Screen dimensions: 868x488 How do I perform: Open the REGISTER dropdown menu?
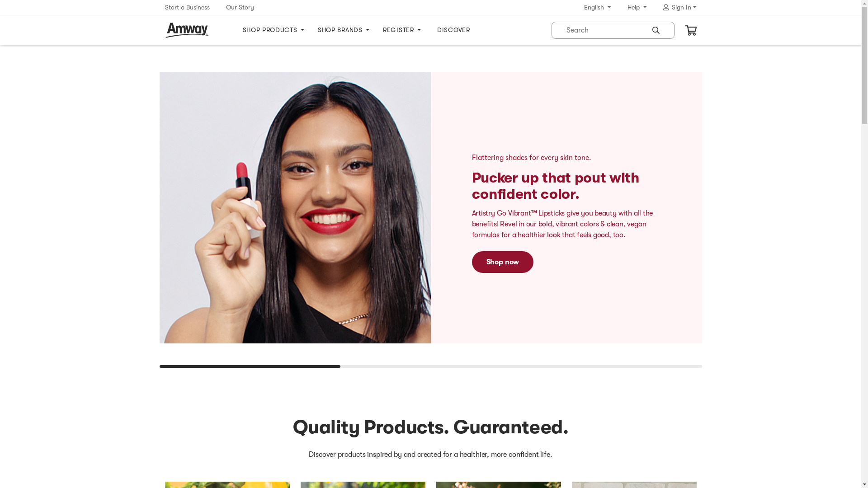pos(402,30)
